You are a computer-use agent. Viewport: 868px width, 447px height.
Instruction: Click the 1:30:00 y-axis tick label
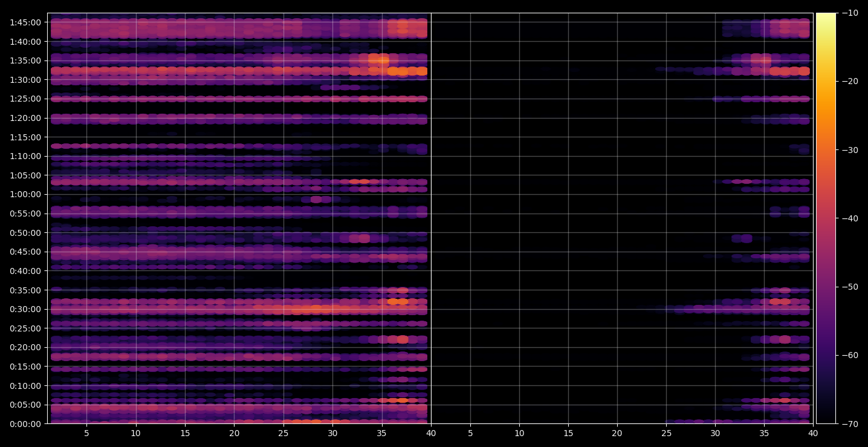coord(25,80)
